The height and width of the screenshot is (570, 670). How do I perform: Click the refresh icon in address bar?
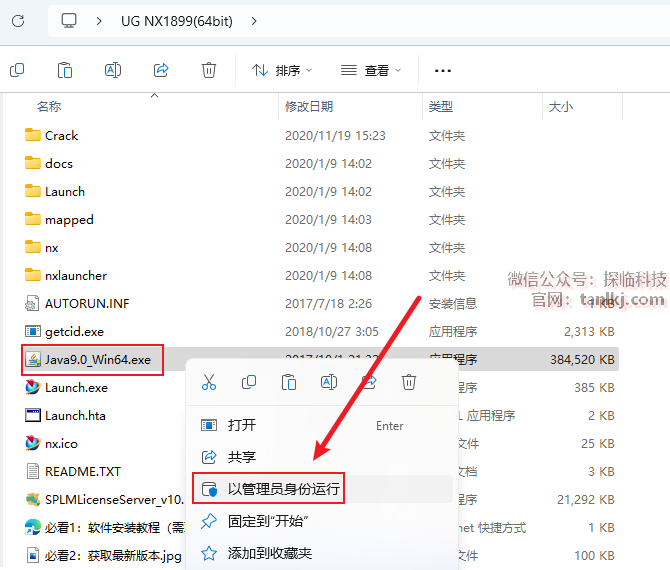coord(18,21)
